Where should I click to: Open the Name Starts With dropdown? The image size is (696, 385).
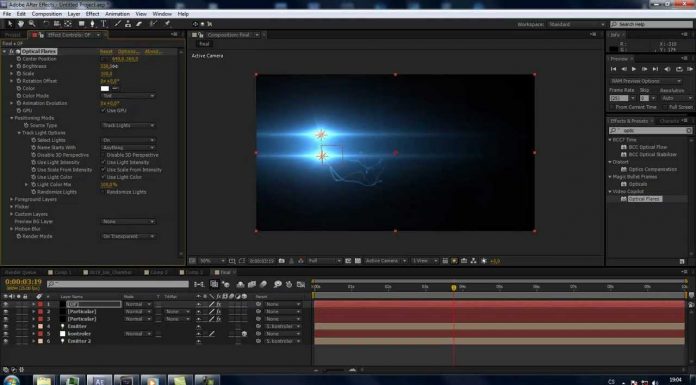[x=128, y=147]
